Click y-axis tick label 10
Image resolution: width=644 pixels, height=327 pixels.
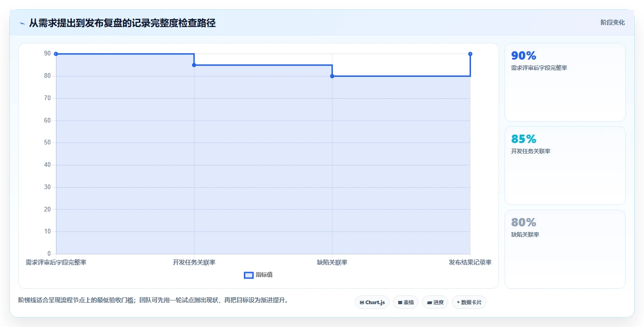click(x=47, y=232)
